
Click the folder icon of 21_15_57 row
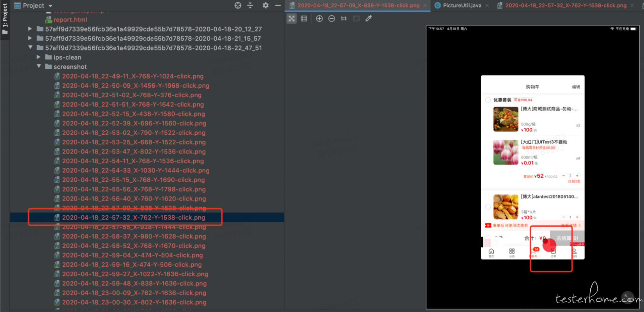pyautogui.click(x=40, y=38)
